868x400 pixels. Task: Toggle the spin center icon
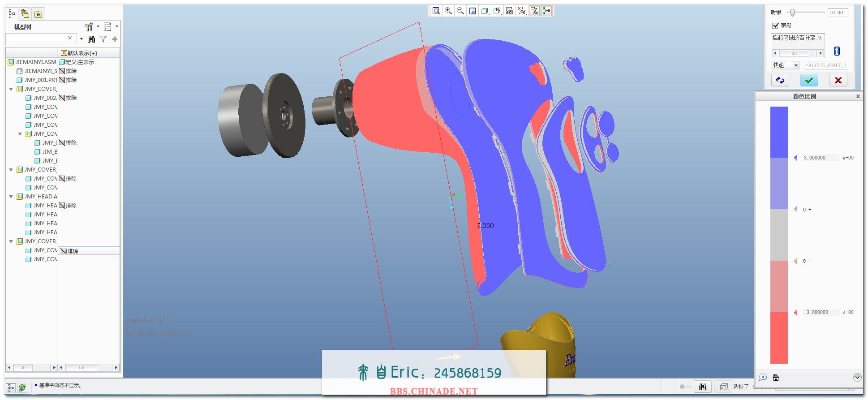(546, 11)
